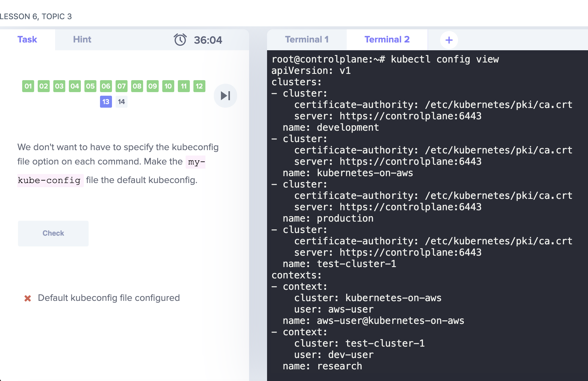Click 'Default kubeconfig file configured' text

109,298
